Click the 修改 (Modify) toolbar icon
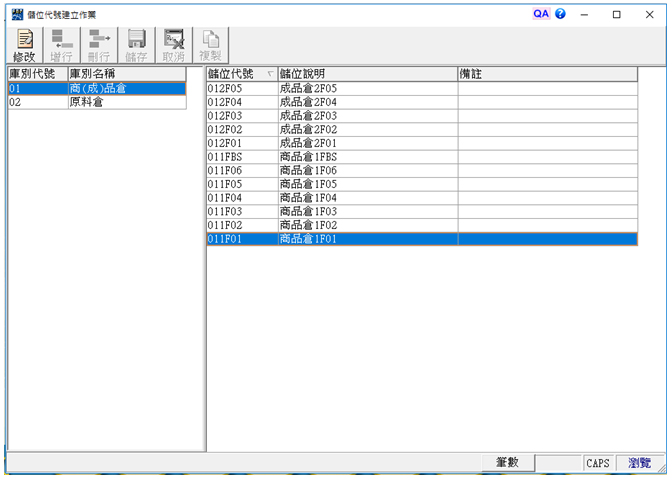Screen dimensions: 672x481 tap(24, 44)
